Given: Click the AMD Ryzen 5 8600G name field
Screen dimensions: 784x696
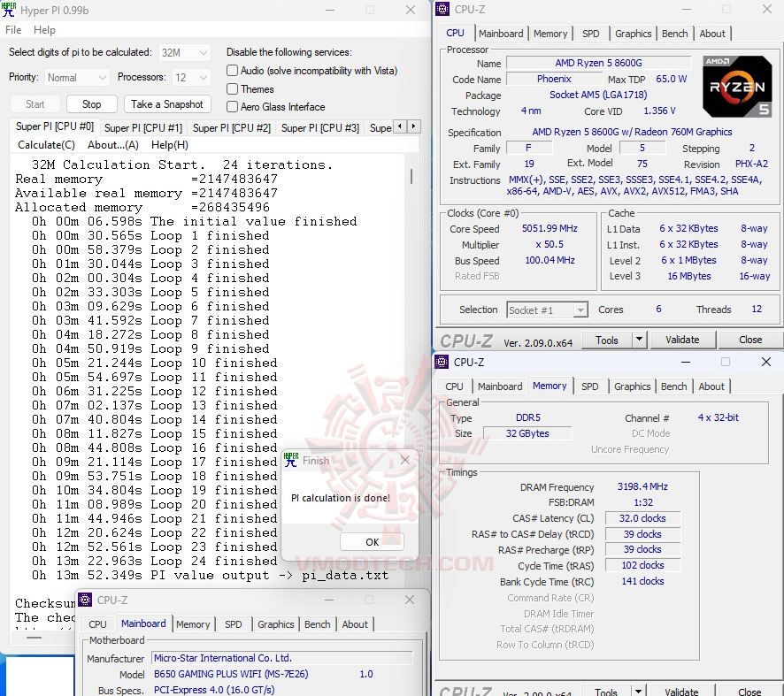Looking at the screenshot, I should [598, 63].
